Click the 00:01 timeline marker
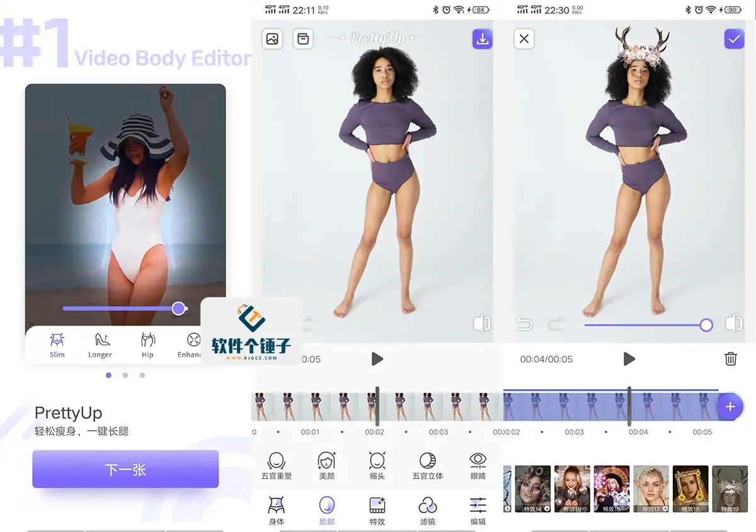Viewport: 756px width, 532px height. pyautogui.click(x=310, y=432)
